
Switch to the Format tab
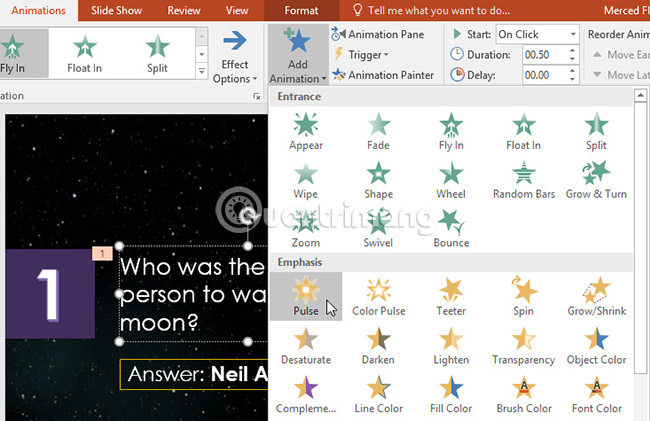click(301, 10)
